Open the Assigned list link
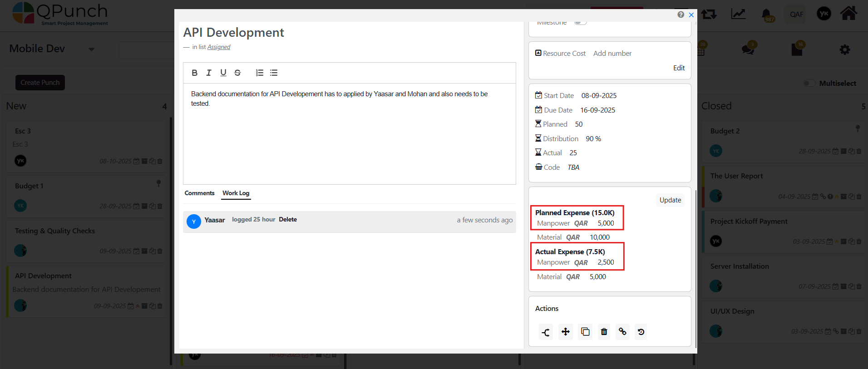 [x=219, y=47]
